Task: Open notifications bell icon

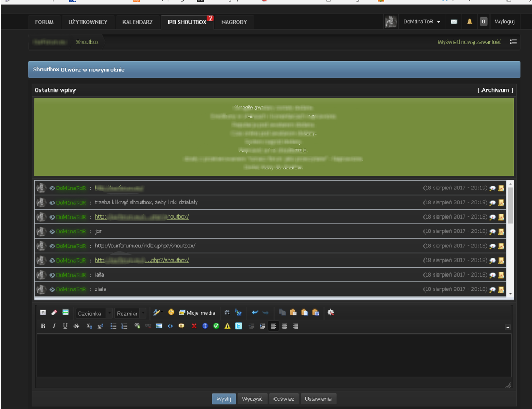Action: [469, 22]
